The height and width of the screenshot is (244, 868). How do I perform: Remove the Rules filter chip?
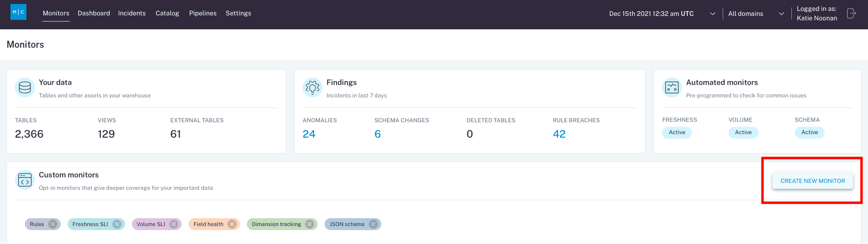(53, 224)
